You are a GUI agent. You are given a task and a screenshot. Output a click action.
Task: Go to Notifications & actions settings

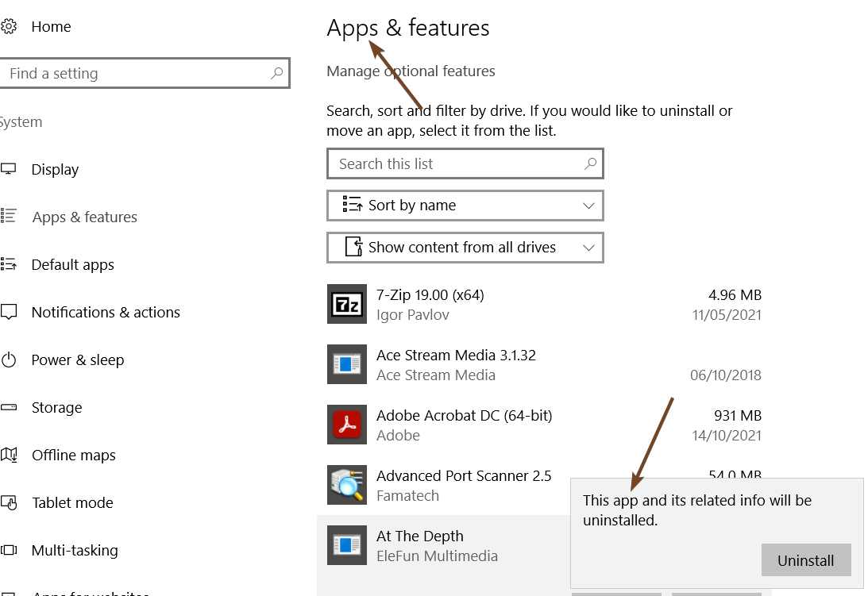(106, 313)
